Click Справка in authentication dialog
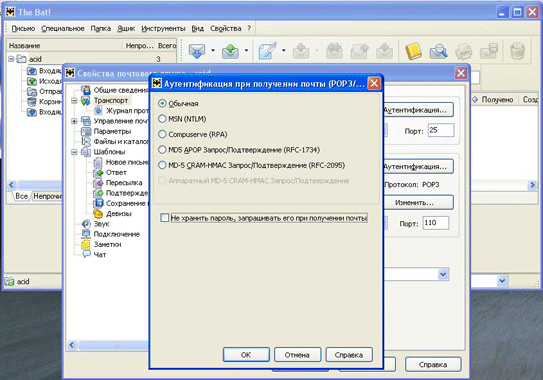The width and height of the screenshot is (543, 380). [349, 355]
